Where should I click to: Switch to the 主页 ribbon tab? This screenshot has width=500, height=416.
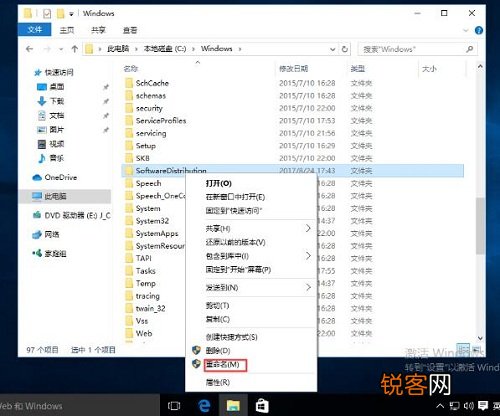pos(67,30)
